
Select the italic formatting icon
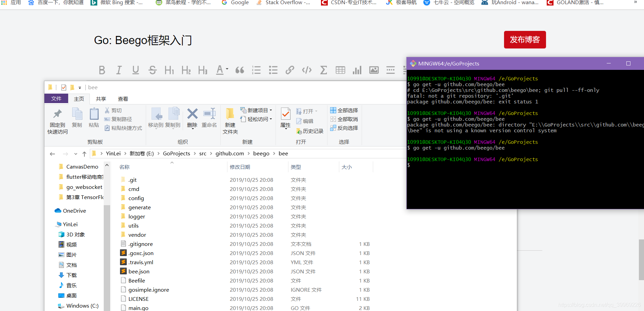pos(119,70)
